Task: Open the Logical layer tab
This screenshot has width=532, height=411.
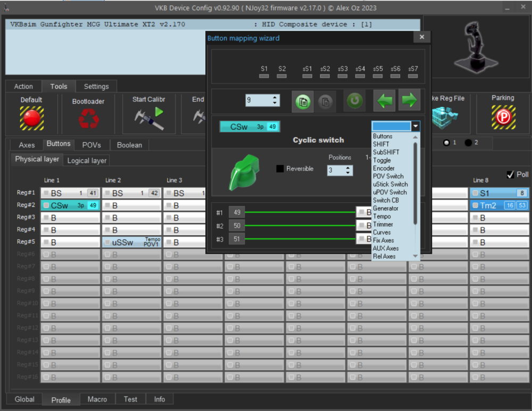Action: [x=87, y=160]
